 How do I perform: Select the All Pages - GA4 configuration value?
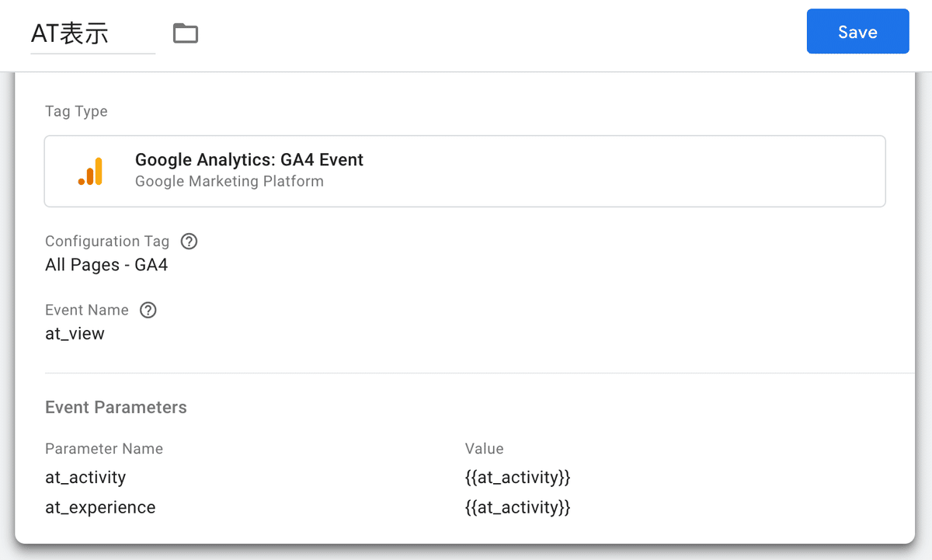point(106,265)
